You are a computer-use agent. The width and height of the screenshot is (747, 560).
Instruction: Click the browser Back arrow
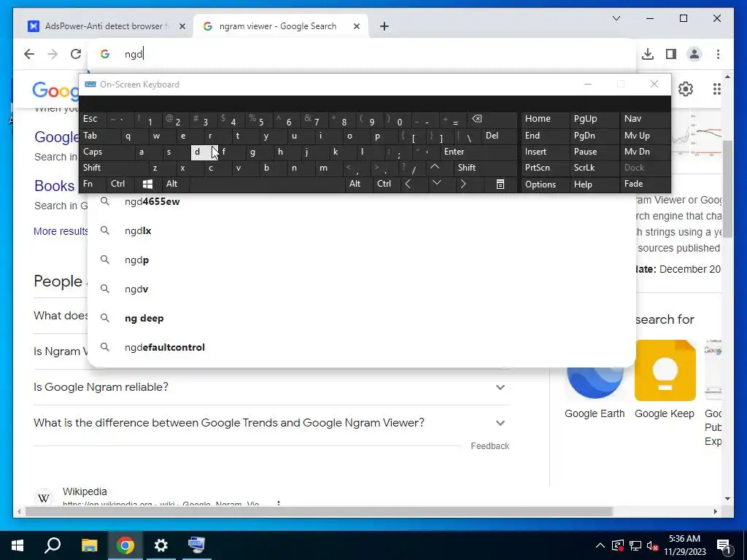[29, 54]
